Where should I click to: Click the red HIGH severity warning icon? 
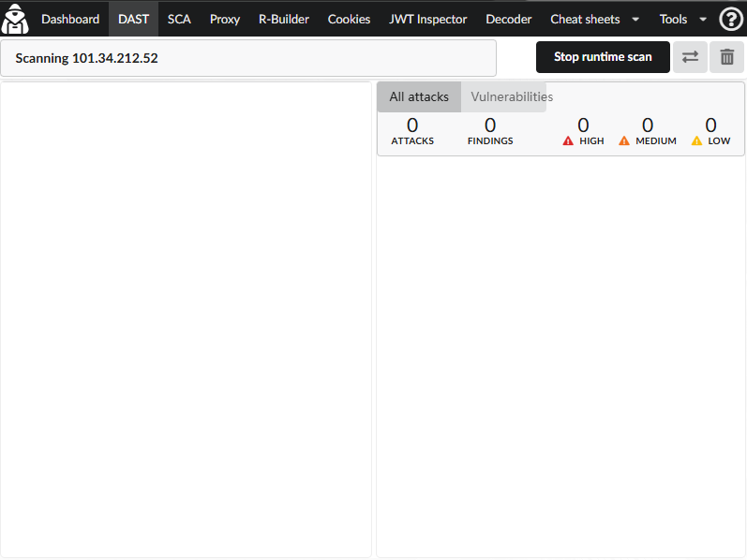568,141
